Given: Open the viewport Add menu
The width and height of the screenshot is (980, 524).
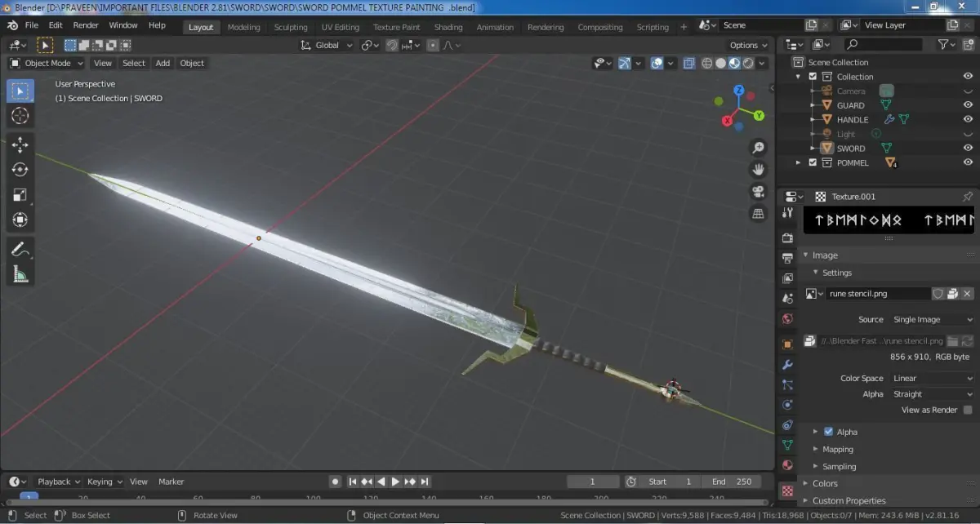Looking at the screenshot, I should coord(163,63).
